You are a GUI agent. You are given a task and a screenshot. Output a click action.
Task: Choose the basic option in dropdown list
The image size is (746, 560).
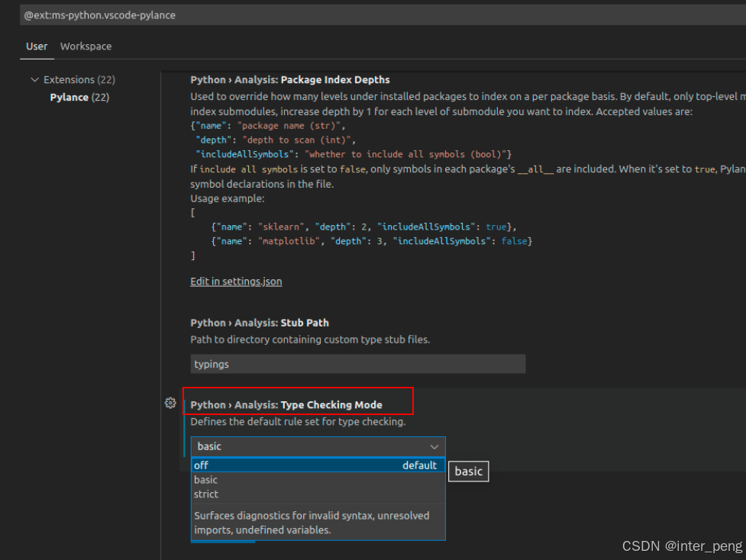click(x=318, y=480)
